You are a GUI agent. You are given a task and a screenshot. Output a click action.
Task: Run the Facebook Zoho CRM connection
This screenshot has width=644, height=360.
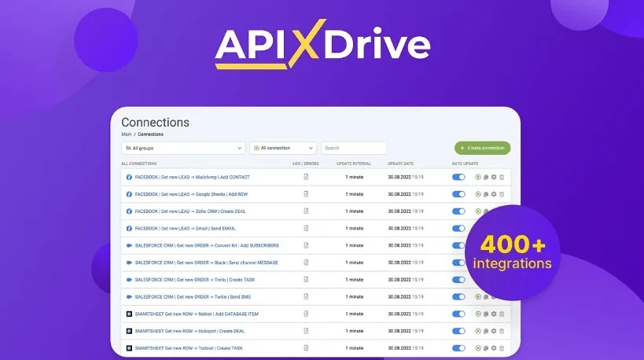[x=478, y=211]
